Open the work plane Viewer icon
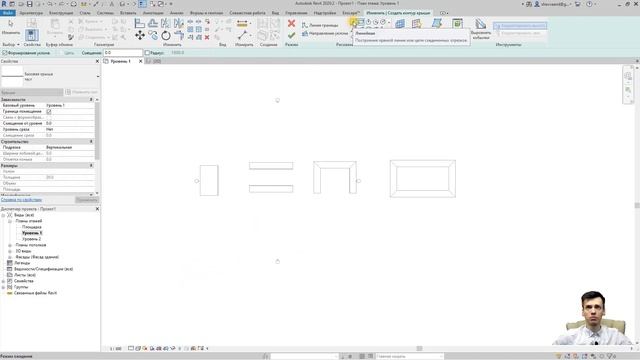 (458, 24)
